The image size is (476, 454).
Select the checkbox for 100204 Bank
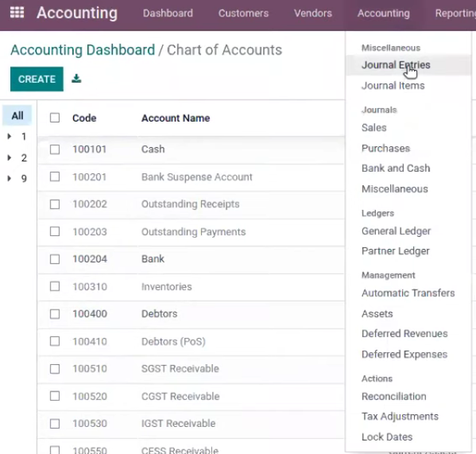coord(55,259)
